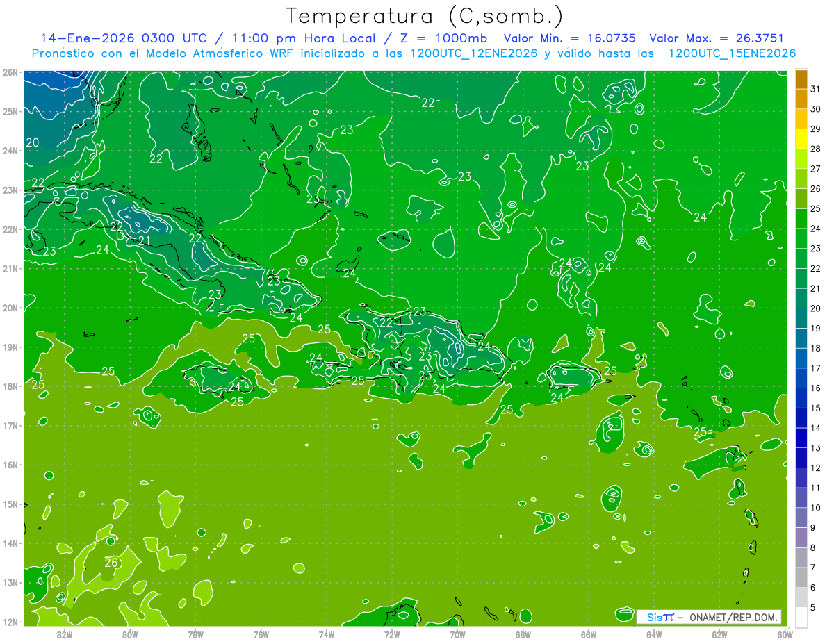
Task: Click the 26 contour label near 13N
Action: (x=111, y=563)
